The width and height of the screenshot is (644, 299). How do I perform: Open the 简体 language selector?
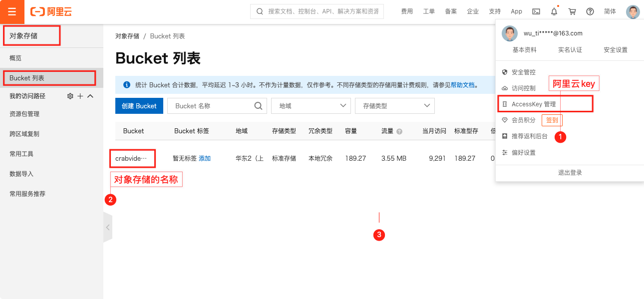pyautogui.click(x=610, y=11)
